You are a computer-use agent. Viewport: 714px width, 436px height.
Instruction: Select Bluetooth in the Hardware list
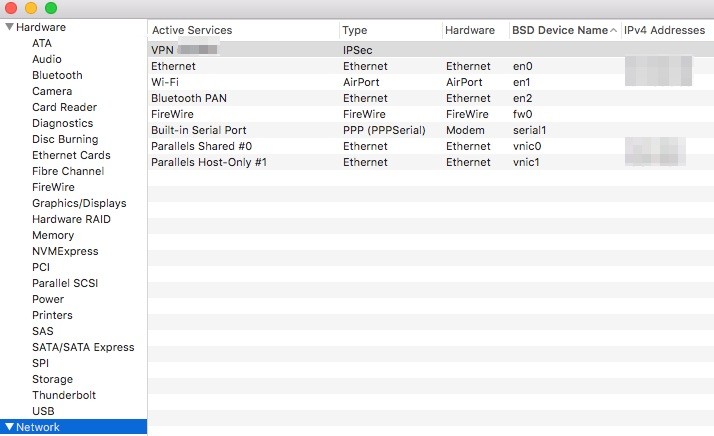point(57,75)
